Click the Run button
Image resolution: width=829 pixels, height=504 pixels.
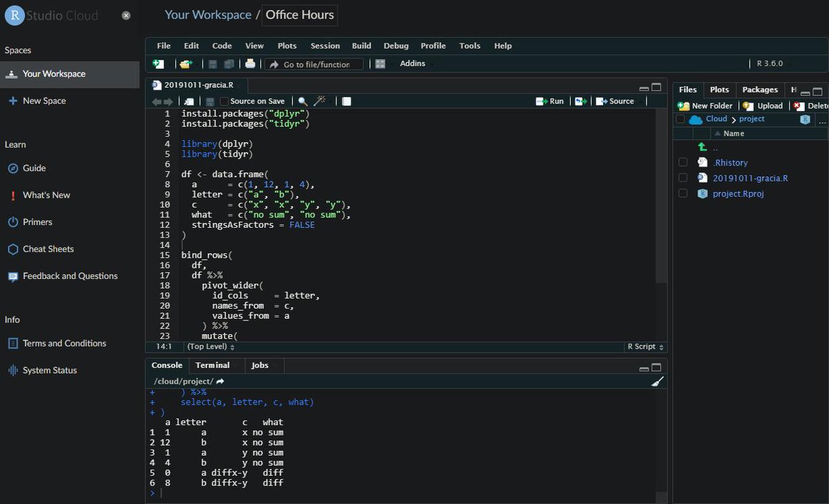coord(551,101)
